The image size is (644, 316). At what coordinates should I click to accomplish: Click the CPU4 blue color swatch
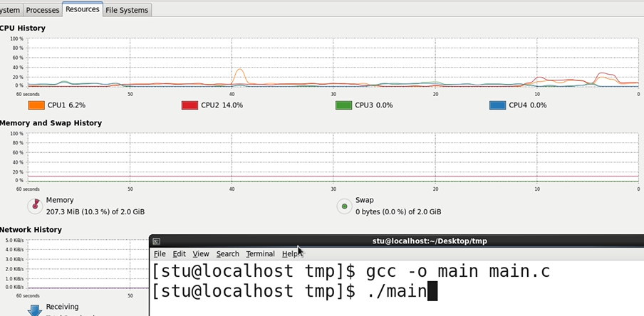497,105
